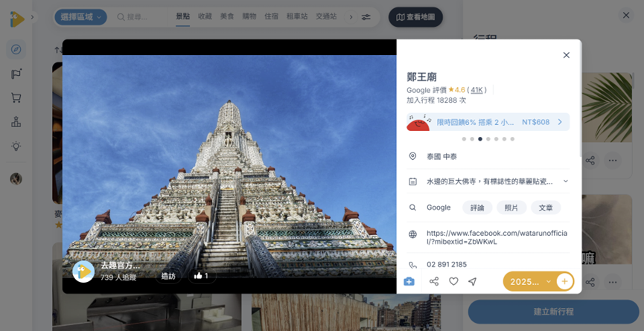The height and width of the screenshot is (331, 644).
Task: Open the 限時回饋6% NT$608 promotion banner
Action: point(488,122)
